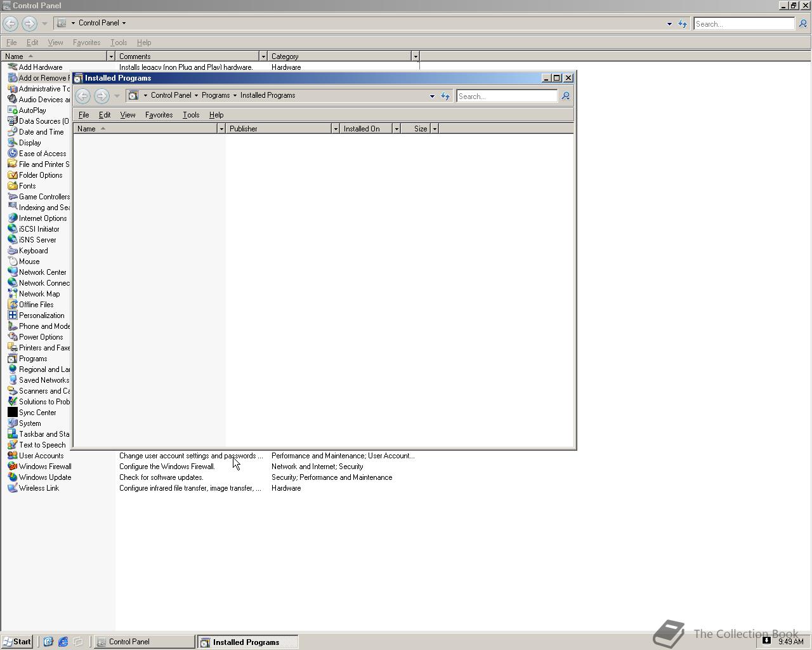
Task: Expand Publisher column filter dropdown
Action: 336,129
